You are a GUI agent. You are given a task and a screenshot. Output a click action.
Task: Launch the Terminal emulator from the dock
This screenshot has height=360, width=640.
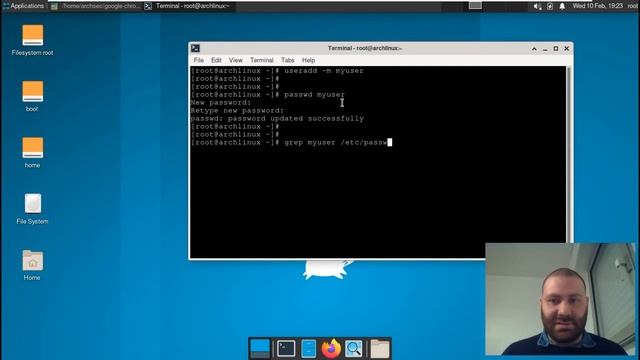(x=286, y=349)
